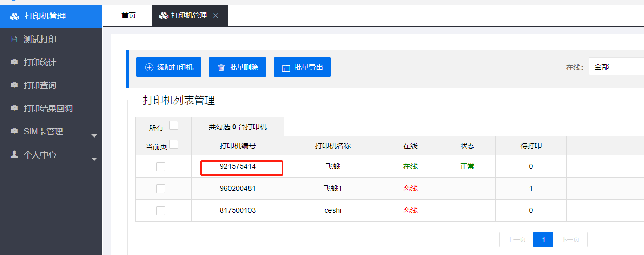This screenshot has height=255, width=644.
Task: Click the 待打印 column header
Action: pos(531,146)
